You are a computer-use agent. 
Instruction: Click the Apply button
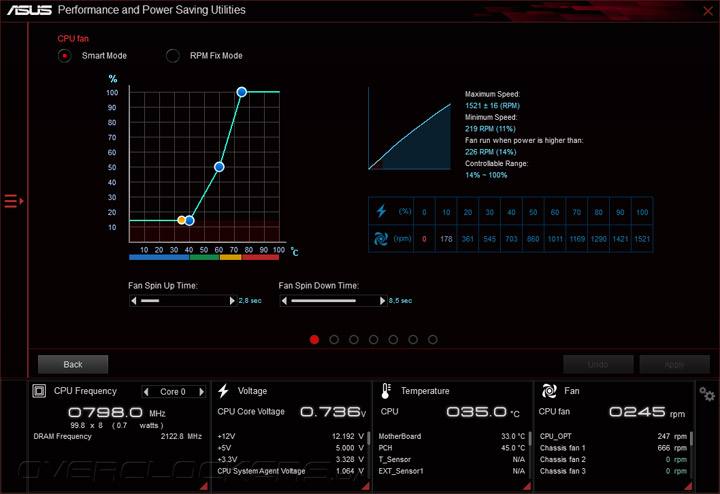(x=674, y=364)
